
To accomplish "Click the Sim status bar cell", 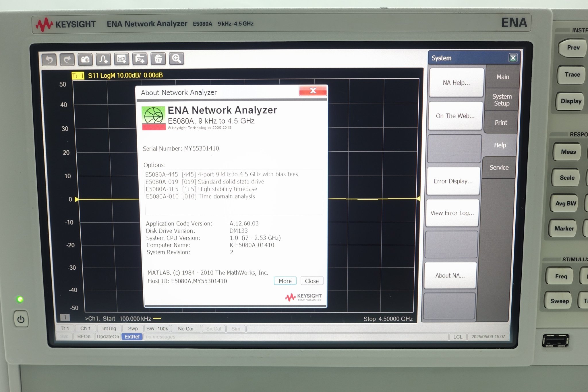I will [x=236, y=329].
